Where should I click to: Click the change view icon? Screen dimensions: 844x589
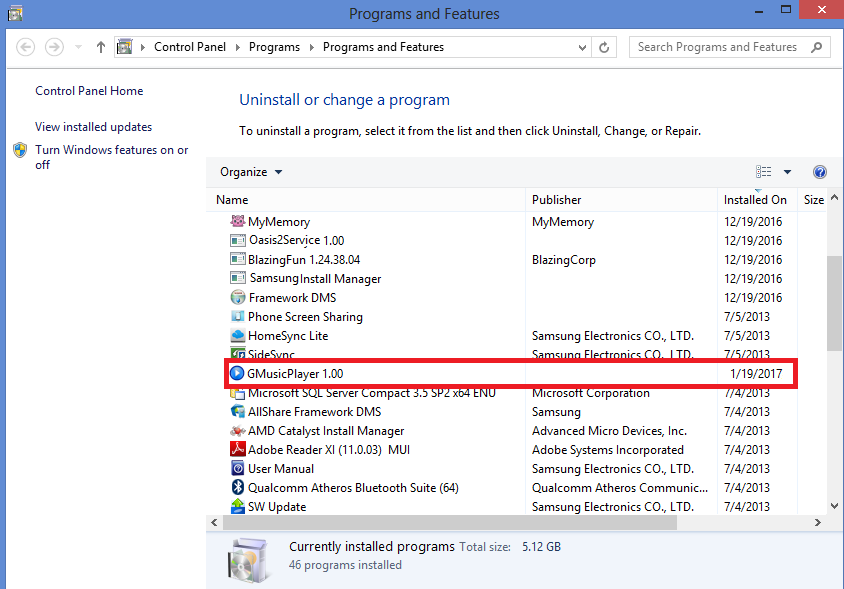click(764, 172)
